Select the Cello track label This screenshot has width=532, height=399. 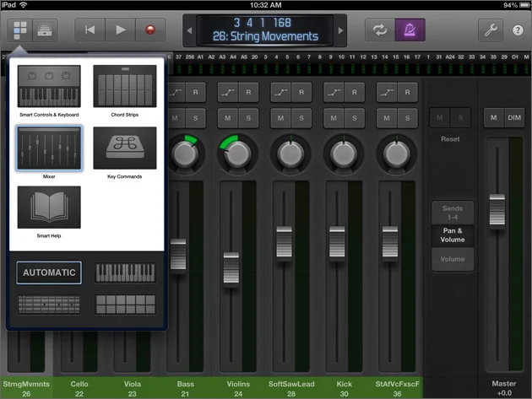(x=79, y=388)
